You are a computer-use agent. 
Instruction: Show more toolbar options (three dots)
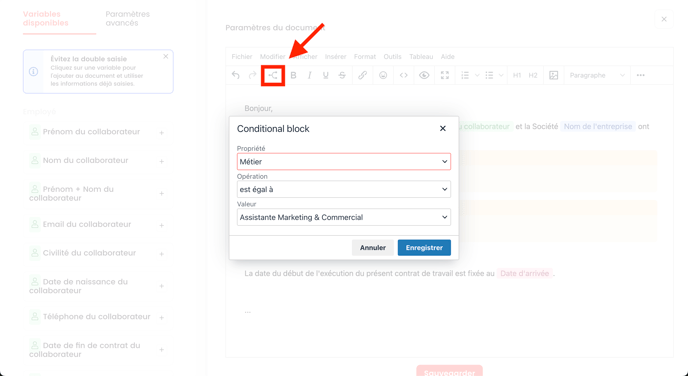641,75
